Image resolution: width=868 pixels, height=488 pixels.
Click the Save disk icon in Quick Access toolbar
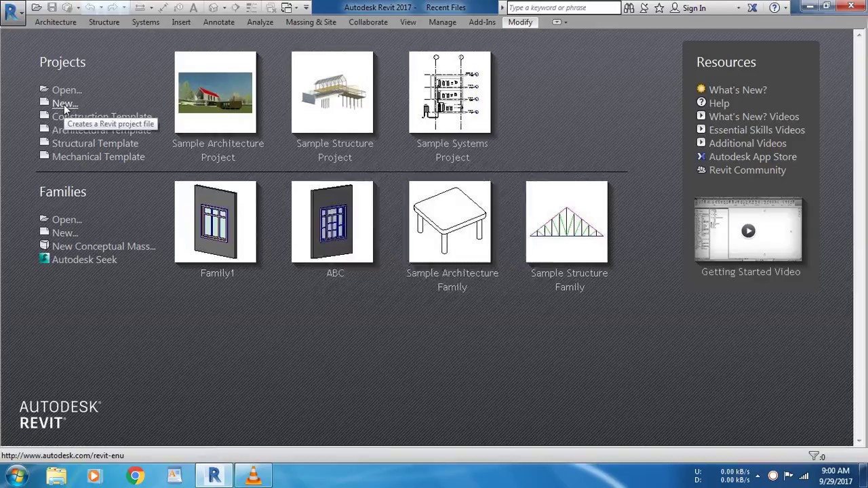[x=52, y=7]
